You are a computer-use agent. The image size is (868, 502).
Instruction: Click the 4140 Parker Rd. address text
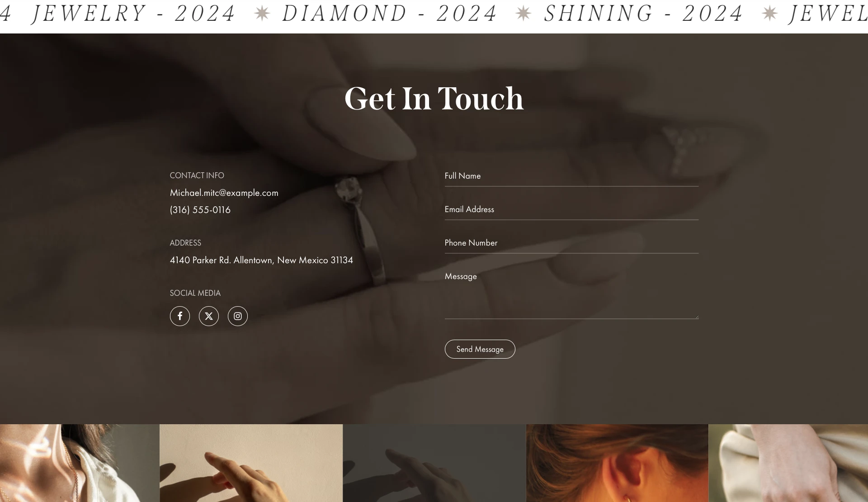261,260
